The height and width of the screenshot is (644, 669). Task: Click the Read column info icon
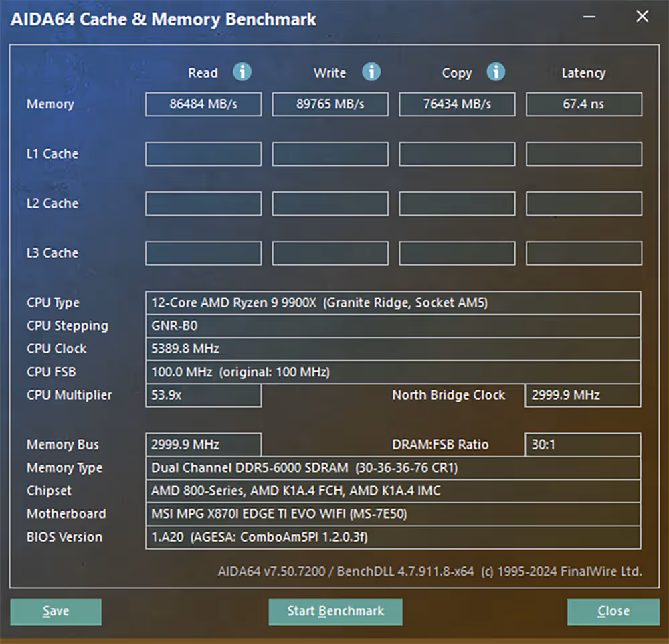coord(242,72)
